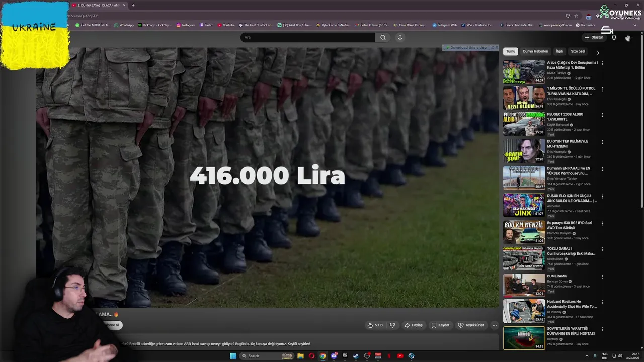Select the Tümü filter chip
The image size is (644, 362).
[x=511, y=51]
